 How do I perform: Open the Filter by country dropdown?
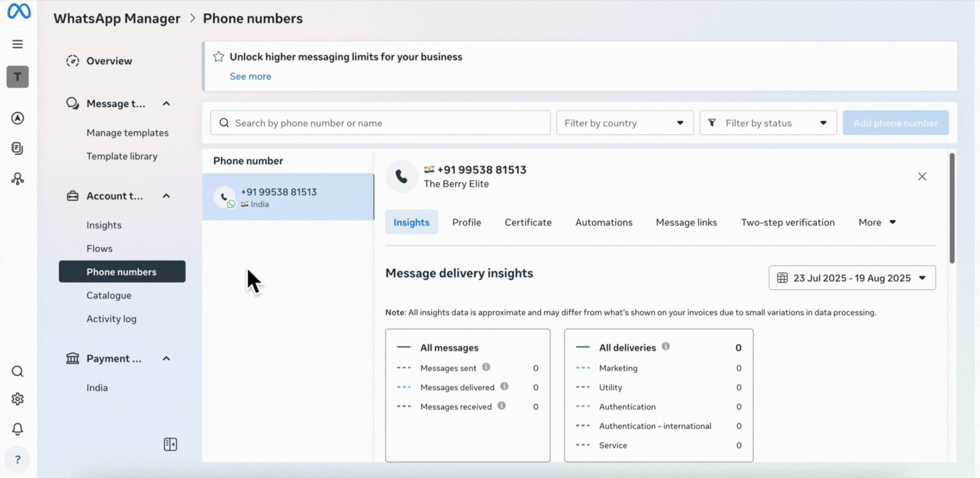click(625, 123)
